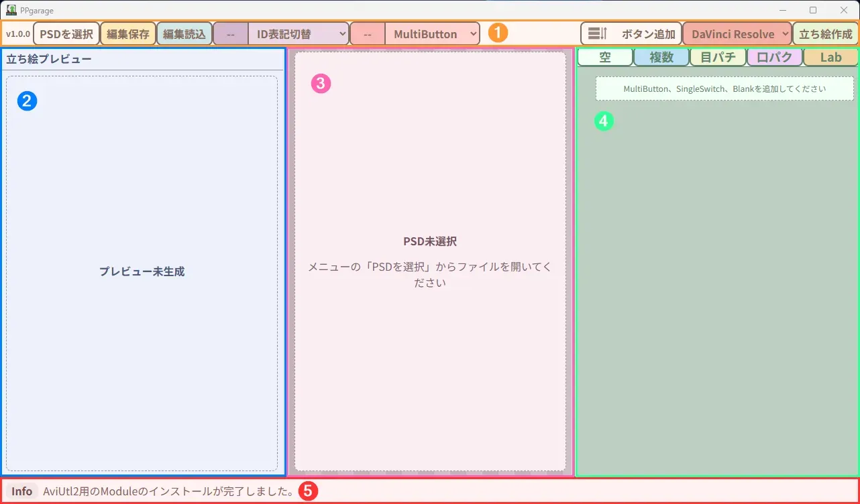The height and width of the screenshot is (504, 860).
Task: Switch to the 口パク tab
Action: click(774, 57)
